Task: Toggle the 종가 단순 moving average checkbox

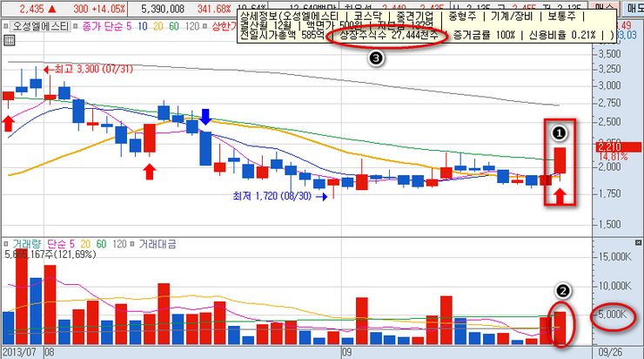Action: pos(76,26)
